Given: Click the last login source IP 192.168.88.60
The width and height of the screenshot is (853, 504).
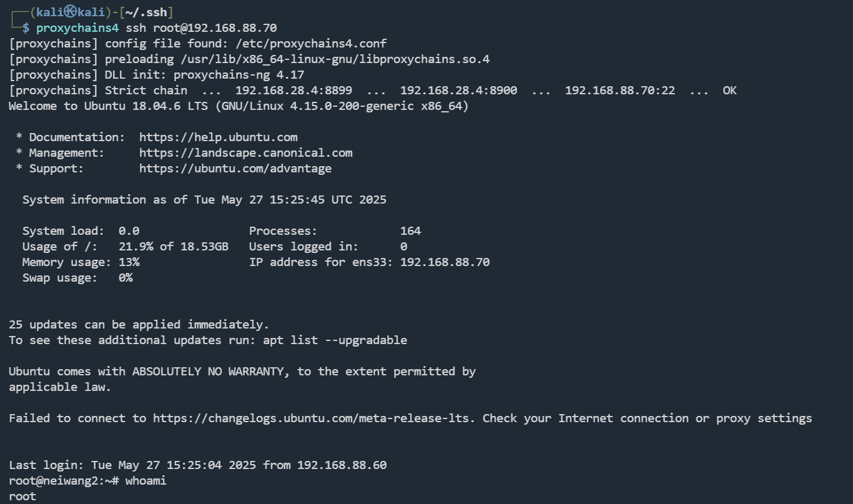Looking at the screenshot, I should click(342, 465).
